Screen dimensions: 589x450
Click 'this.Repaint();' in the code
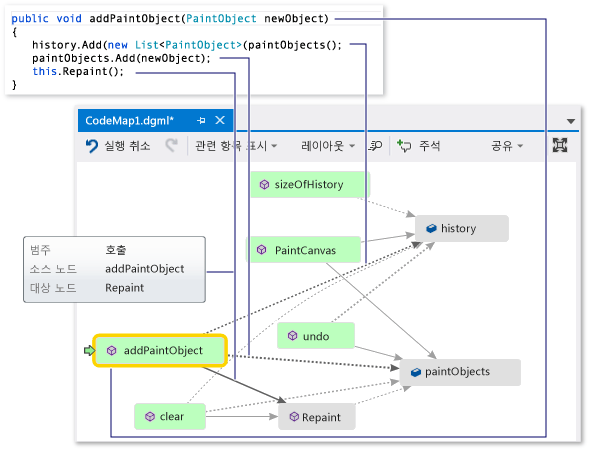pos(78,71)
